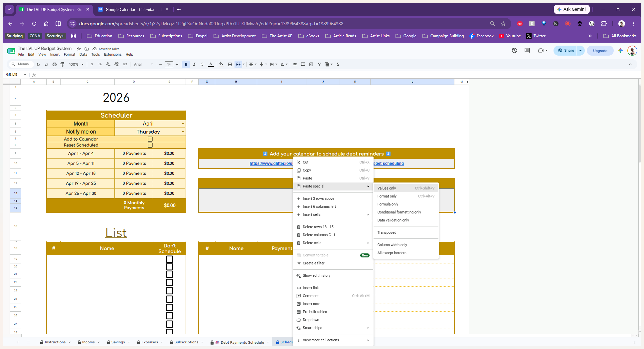Viewport: 644px width, 349px height.
Task: Choose Transposed paste option
Action: [406, 232]
